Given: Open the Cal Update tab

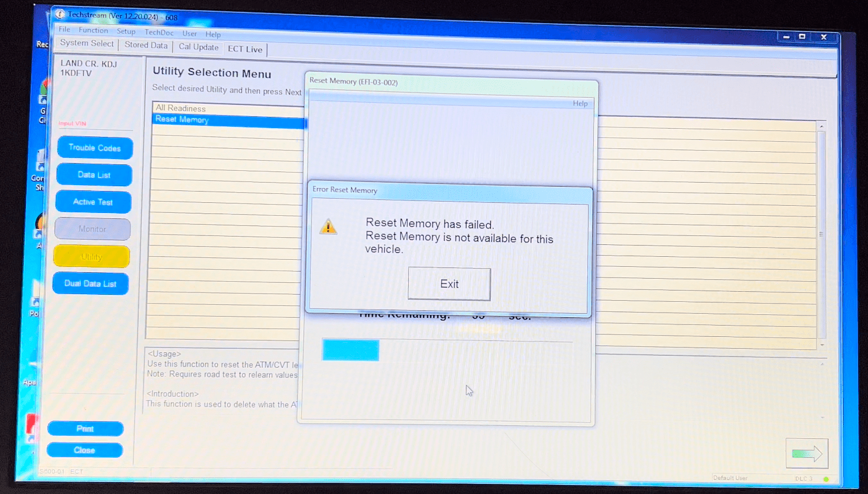Looking at the screenshot, I should (x=198, y=47).
